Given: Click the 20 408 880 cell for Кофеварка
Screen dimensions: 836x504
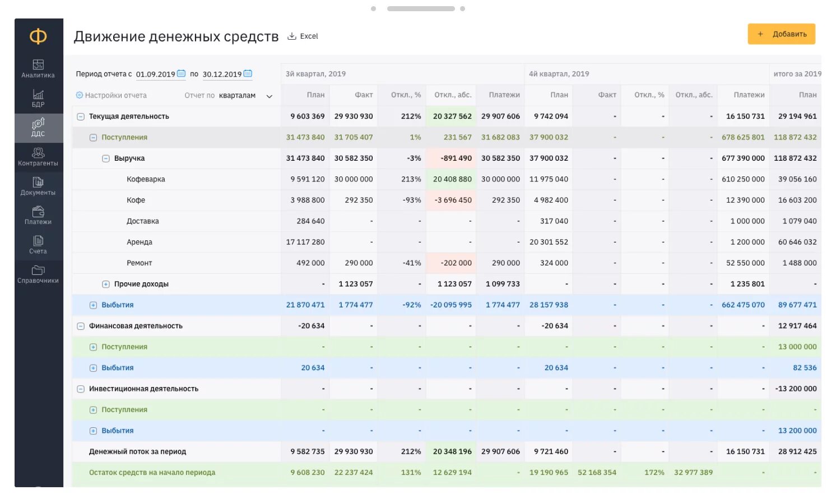Looking at the screenshot, I should point(451,179).
